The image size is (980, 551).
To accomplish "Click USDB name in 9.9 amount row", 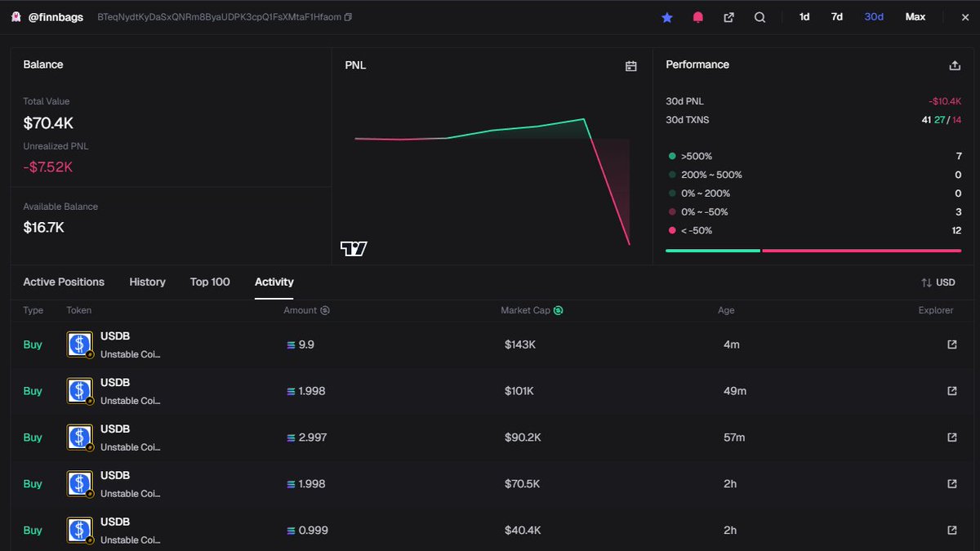I will [115, 336].
